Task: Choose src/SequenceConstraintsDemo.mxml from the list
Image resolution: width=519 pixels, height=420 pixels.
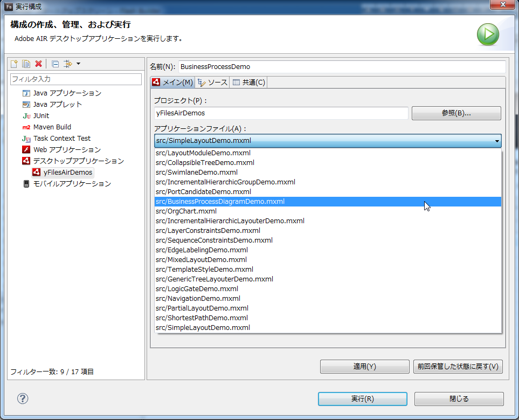Action: [x=328, y=240]
